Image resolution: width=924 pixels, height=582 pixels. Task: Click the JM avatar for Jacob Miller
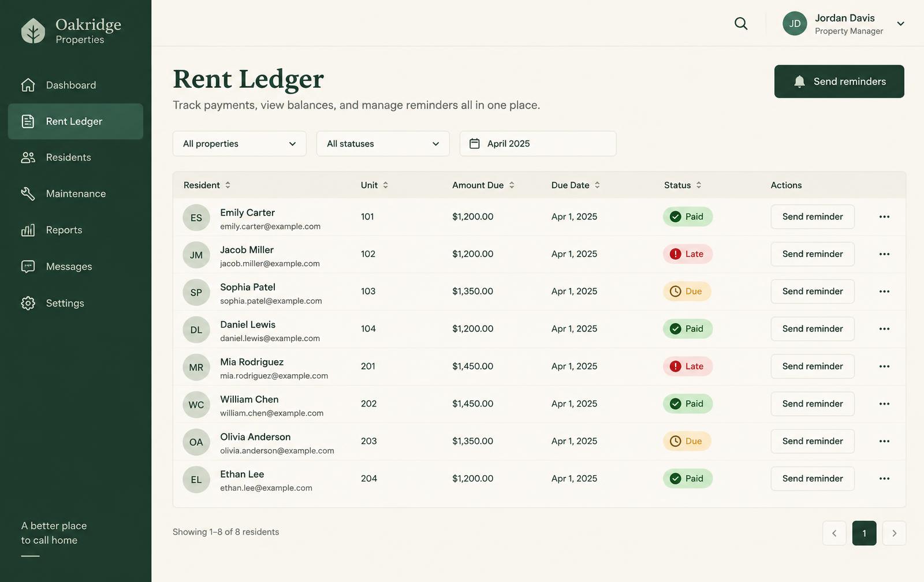tap(196, 255)
